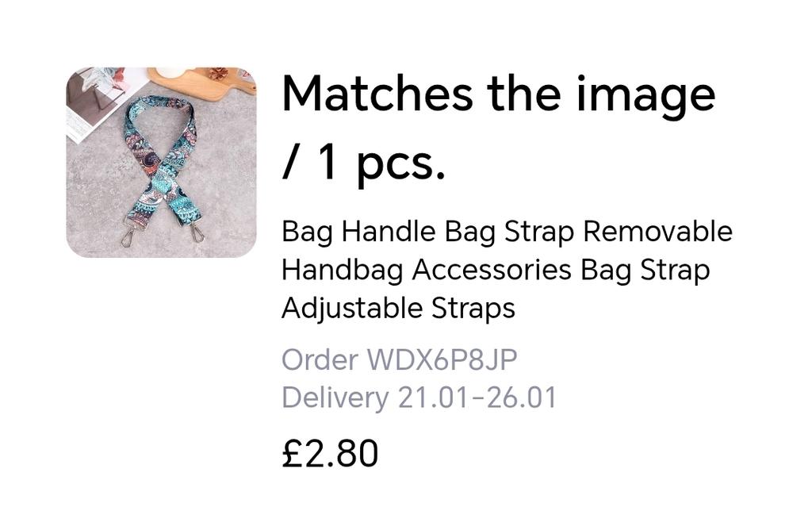Select the "/ 1 pcs." quantity text
This screenshot has height=530, width=812.
point(363,162)
